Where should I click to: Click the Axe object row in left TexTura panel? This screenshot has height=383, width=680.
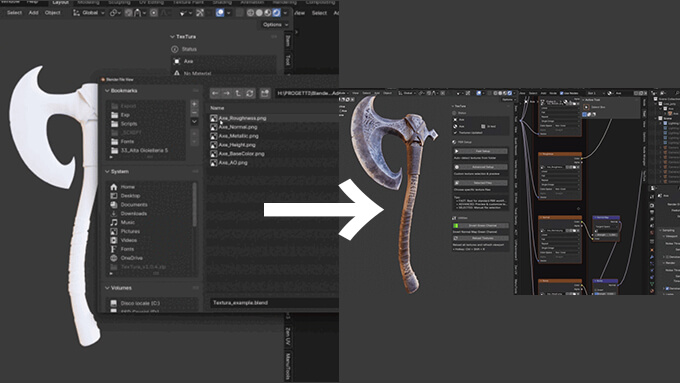click(224, 61)
